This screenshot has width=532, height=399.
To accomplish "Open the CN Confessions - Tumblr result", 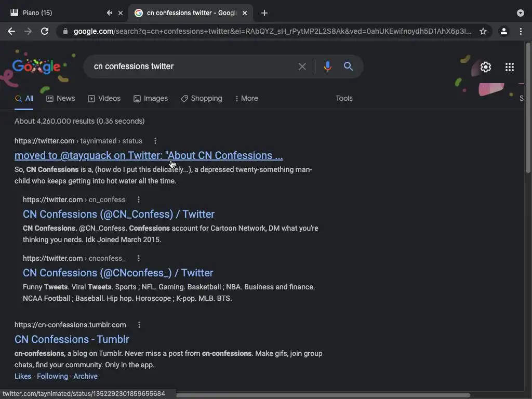I will tap(72, 339).
